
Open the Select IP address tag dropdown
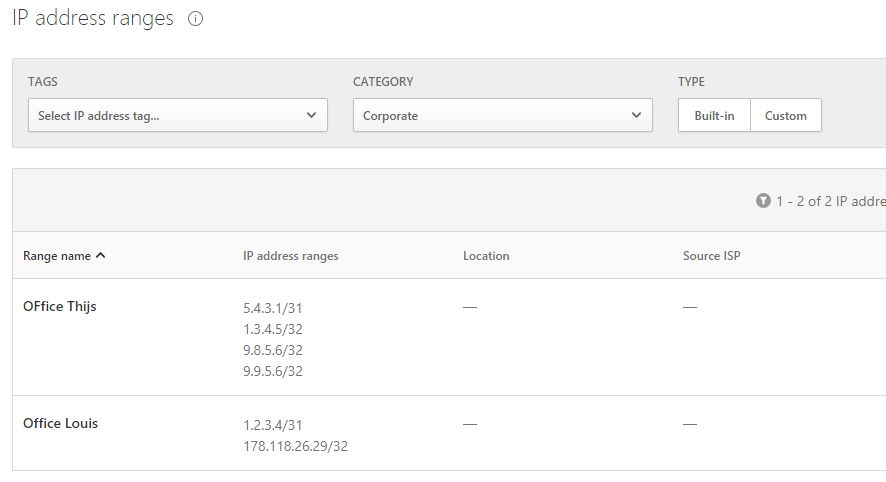tap(178, 116)
